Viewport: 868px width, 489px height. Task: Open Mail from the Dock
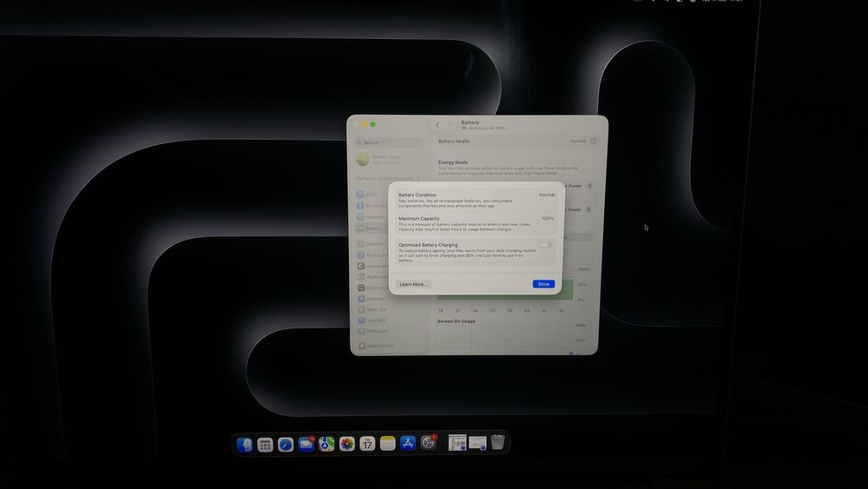click(x=306, y=444)
